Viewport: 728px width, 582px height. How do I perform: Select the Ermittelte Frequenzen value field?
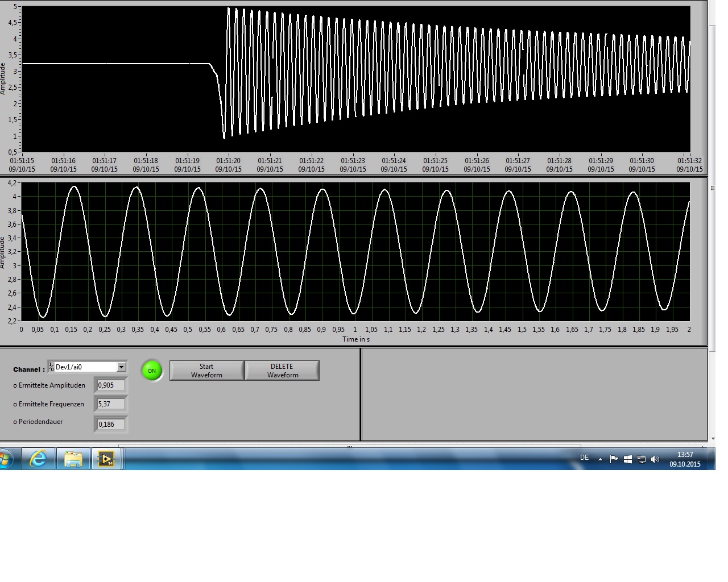click(110, 404)
